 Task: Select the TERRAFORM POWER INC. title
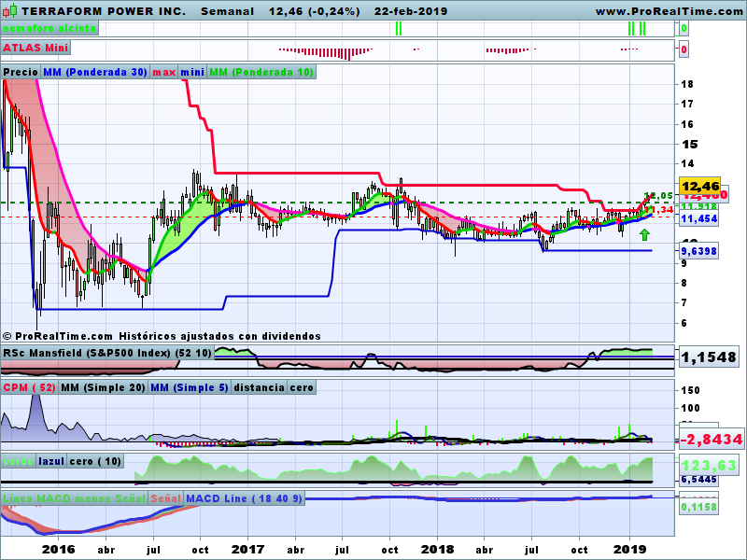pyautogui.click(x=104, y=11)
